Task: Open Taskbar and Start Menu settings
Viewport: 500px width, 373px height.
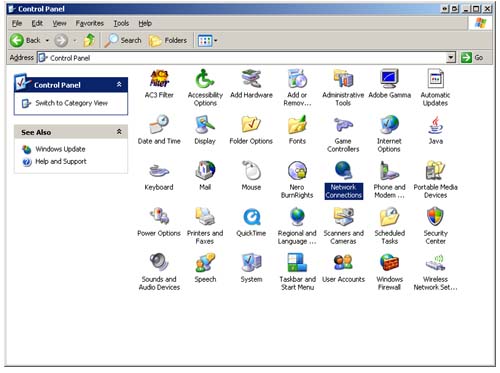Action: point(297,272)
